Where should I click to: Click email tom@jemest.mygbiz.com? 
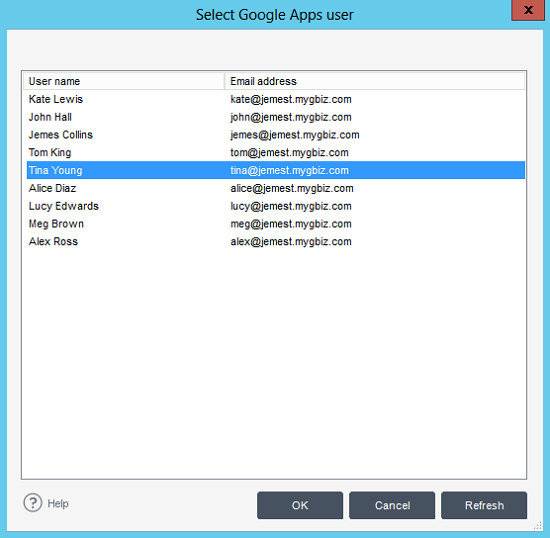pos(289,153)
